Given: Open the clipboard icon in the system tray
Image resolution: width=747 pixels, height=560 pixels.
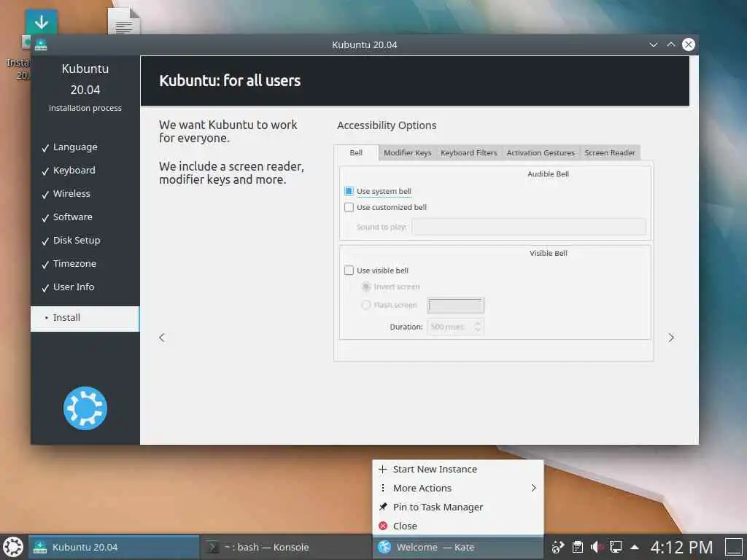Looking at the screenshot, I should pos(578,547).
